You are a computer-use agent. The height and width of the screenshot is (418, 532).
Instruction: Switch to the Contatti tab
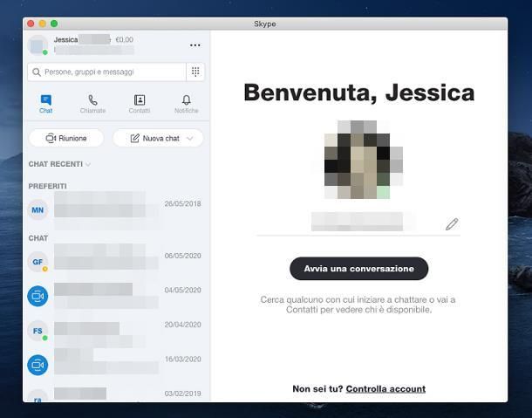[140, 104]
